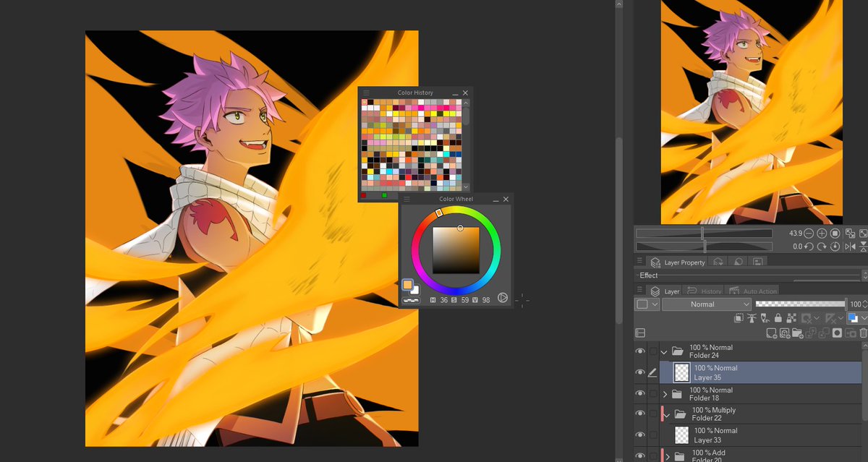This screenshot has width=868, height=462.
Task: Open the tab right of Layer Property
Action: click(718, 262)
